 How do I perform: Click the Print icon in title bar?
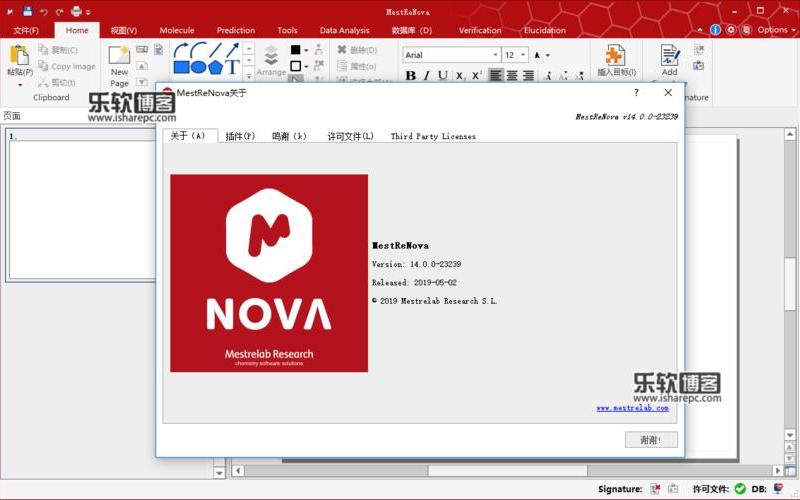pos(76,11)
